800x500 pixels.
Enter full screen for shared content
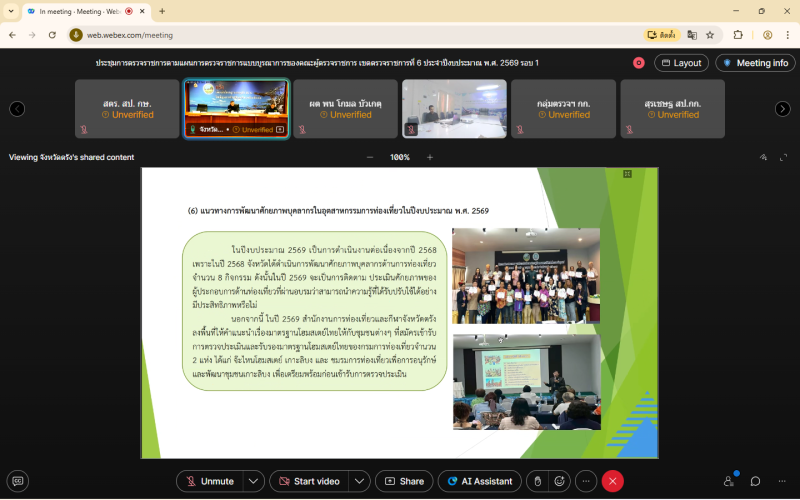[783, 157]
